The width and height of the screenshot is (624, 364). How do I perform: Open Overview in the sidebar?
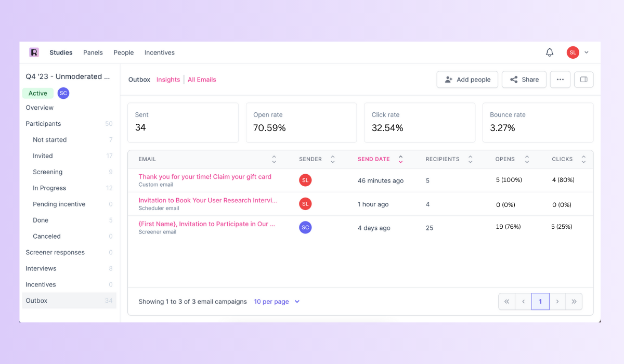(40, 108)
